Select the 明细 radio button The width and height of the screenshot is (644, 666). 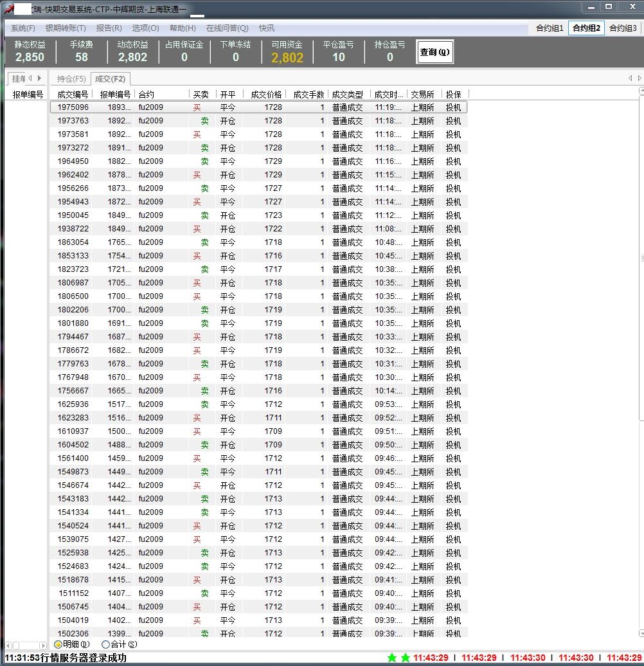[58, 644]
